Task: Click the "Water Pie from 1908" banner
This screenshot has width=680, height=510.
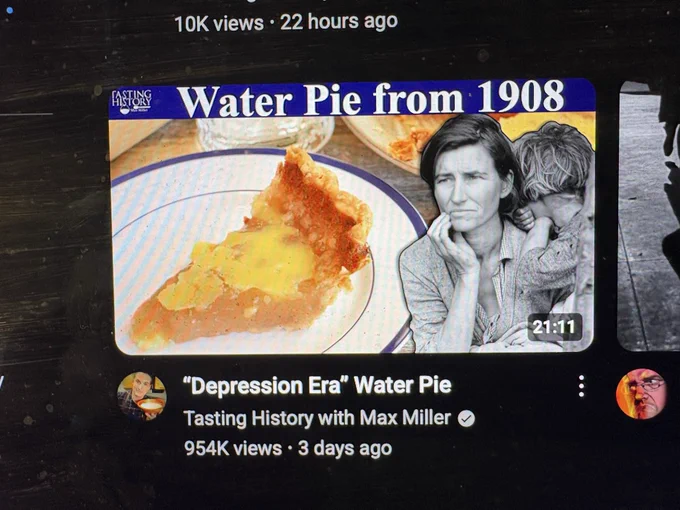Action: click(370, 99)
